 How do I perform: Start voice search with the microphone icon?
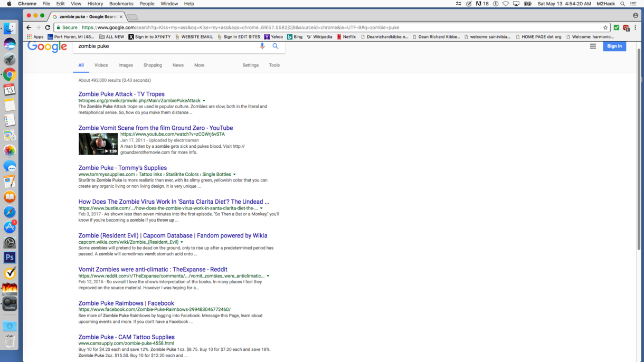point(262,46)
